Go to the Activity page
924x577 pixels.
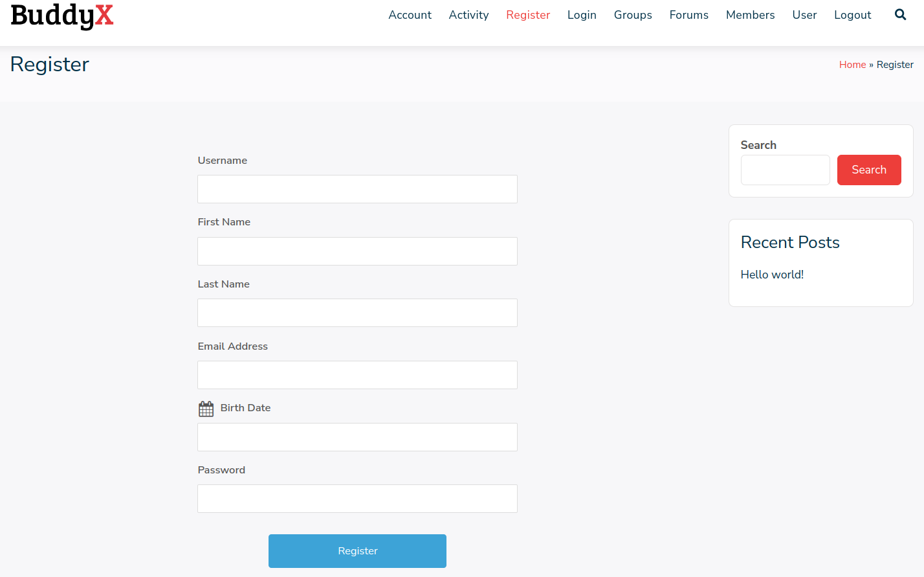tap(468, 15)
